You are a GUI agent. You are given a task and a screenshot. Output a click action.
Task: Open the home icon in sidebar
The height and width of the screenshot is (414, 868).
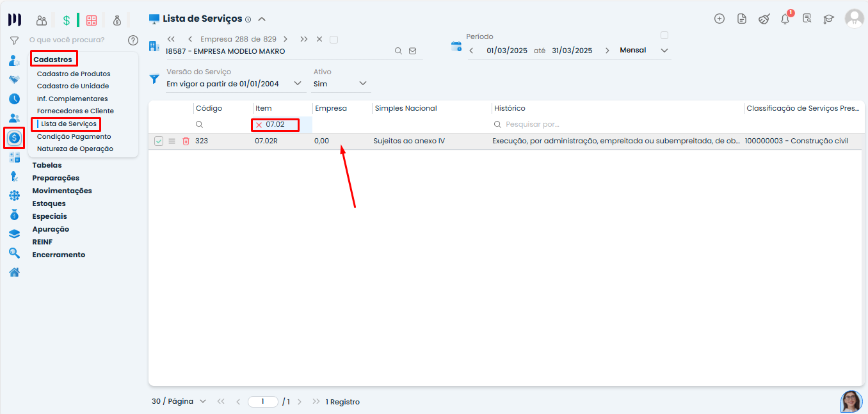click(x=14, y=272)
